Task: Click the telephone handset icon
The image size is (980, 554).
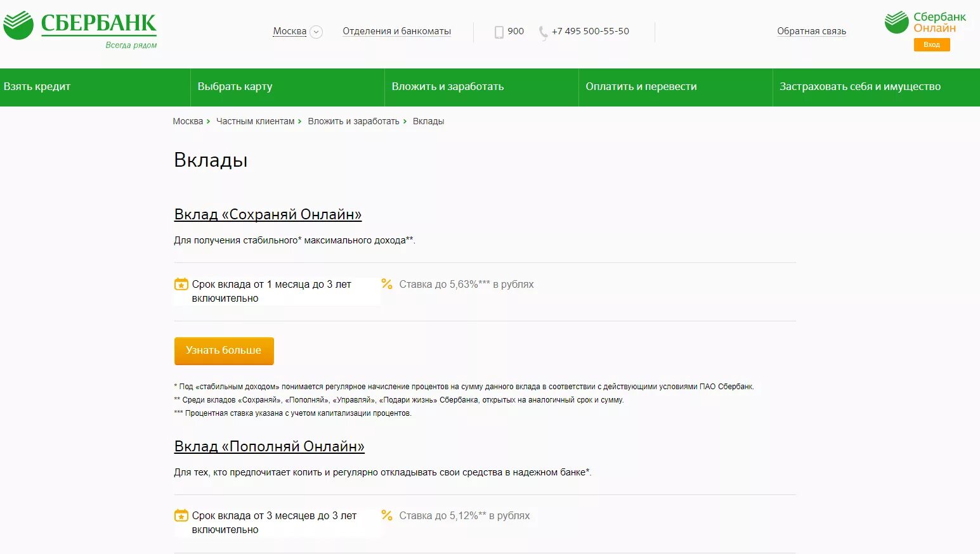Action: click(x=543, y=32)
